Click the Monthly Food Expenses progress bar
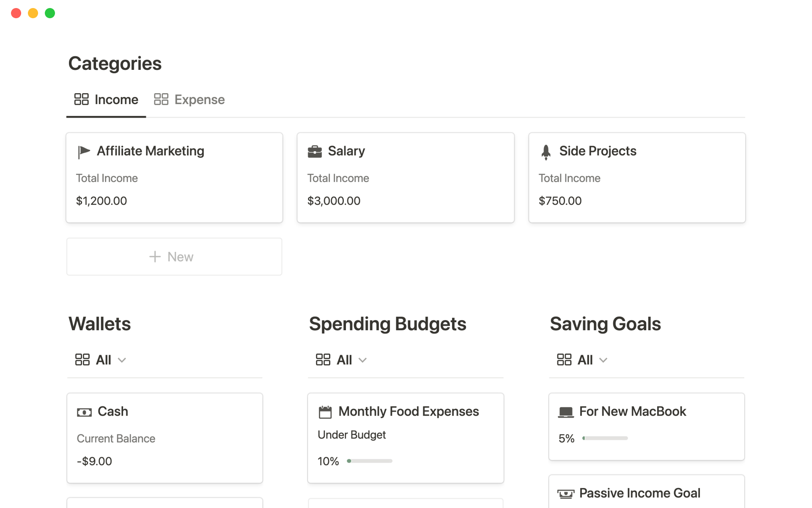The height and width of the screenshot is (508, 812). pos(370,461)
